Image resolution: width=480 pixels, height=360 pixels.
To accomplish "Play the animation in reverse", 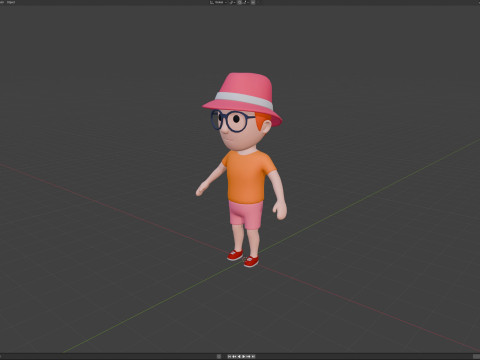I will pyautogui.click(x=239, y=357).
